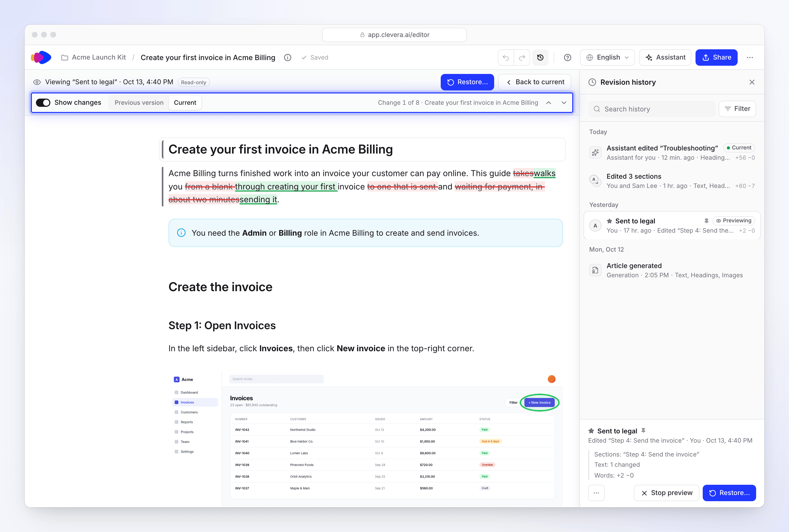
Task: Click the Assistant sparkle avatar icon in history
Action: pyautogui.click(x=595, y=153)
